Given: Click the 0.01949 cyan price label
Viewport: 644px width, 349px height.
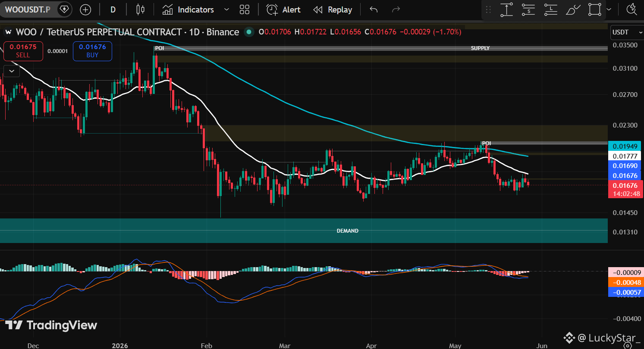Looking at the screenshot, I should tap(625, 146).
